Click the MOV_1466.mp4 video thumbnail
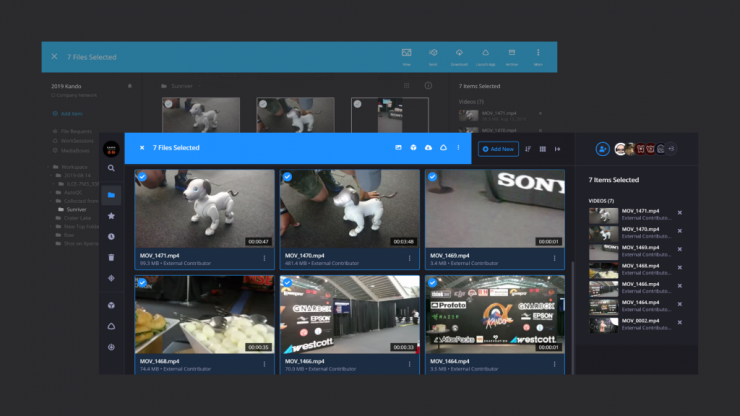Screen dimensions: 740x416 point(350,314)
